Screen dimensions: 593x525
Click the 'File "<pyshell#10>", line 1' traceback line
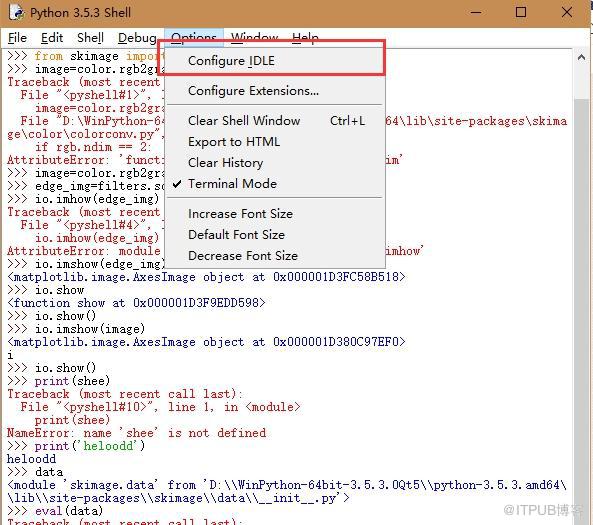click(161, 407)
